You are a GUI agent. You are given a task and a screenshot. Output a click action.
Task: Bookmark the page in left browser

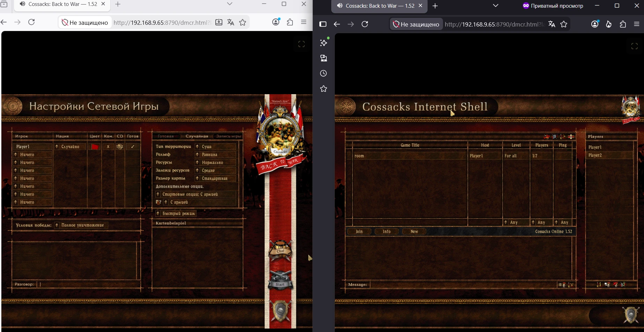pyautogui.click(x=243, y=22)
